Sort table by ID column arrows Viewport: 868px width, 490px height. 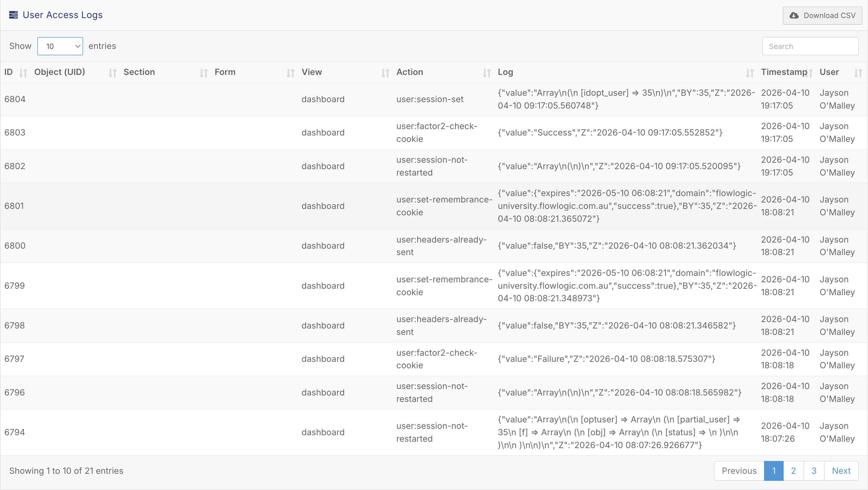(23, 72)
